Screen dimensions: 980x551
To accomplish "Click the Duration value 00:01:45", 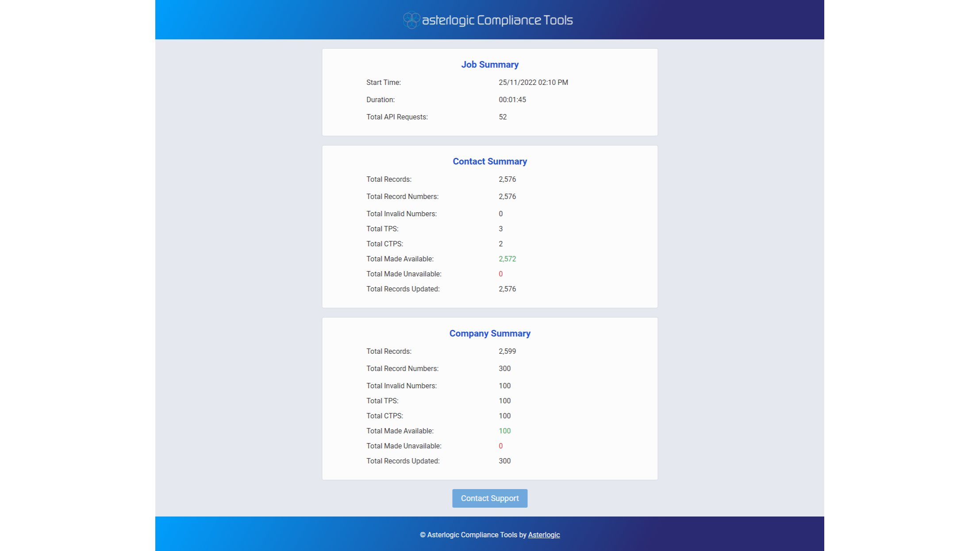I will coord(512,99).
